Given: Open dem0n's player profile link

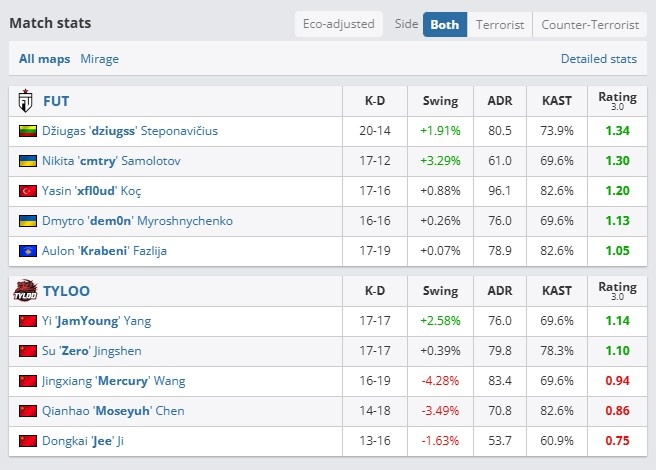Looking at the screenshot, I should tap(137, 221).
